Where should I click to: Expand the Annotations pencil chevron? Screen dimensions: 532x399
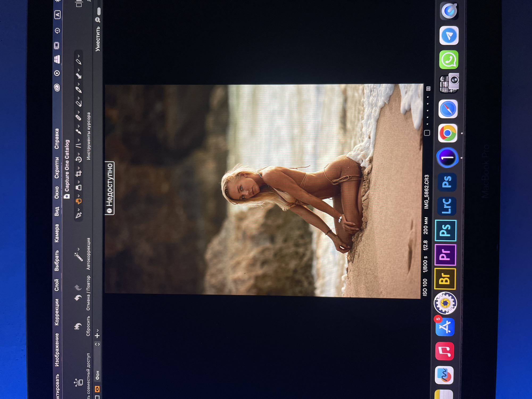pos(79,56)
